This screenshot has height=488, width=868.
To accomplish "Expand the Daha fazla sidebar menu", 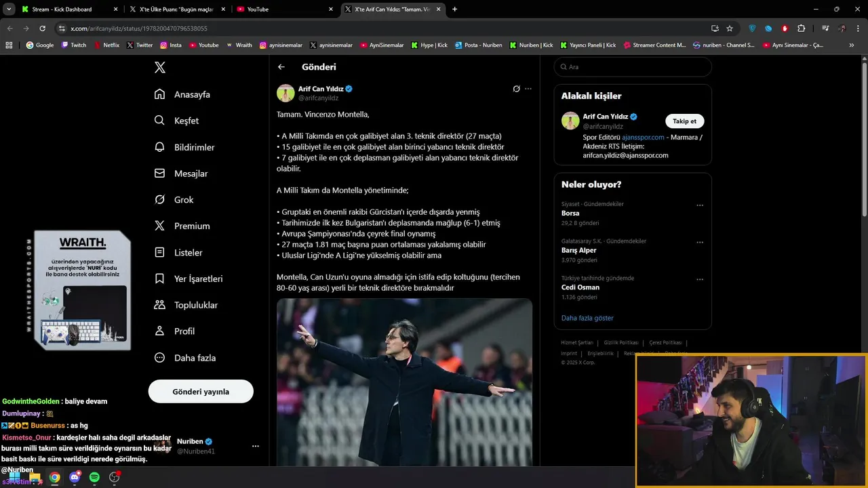I will (185, 358).
